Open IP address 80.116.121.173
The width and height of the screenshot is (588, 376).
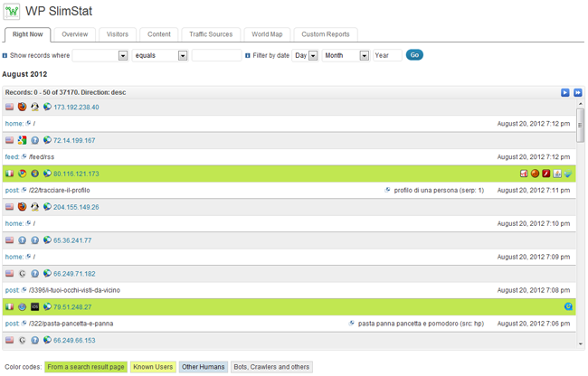pyautogui.click(x=76, y=174)
